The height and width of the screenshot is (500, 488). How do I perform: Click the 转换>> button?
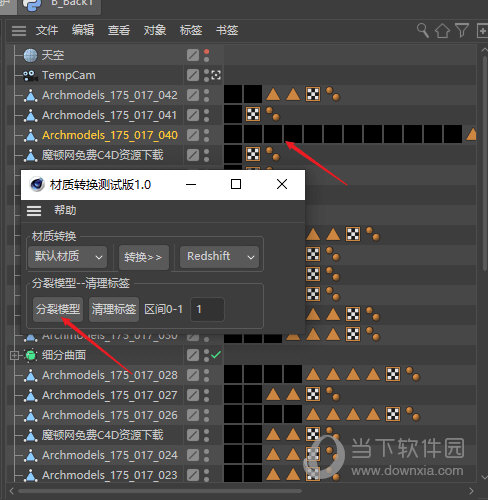(144, 257)
